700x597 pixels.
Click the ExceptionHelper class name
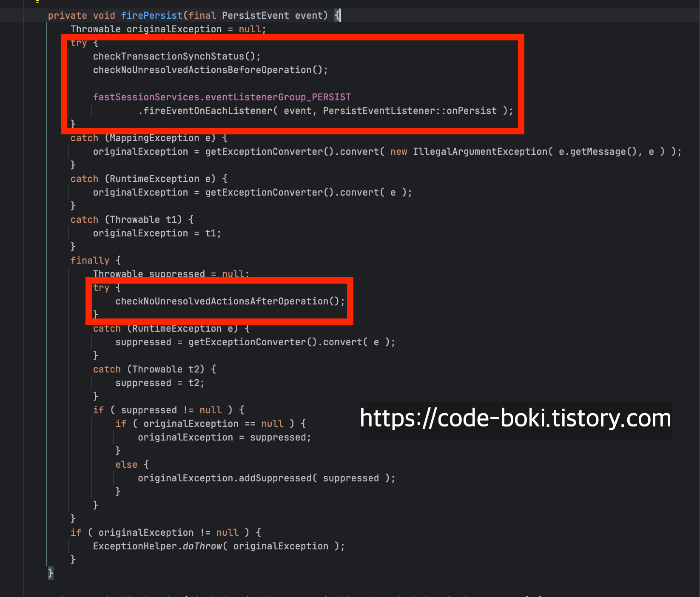(x=135, y=546)
